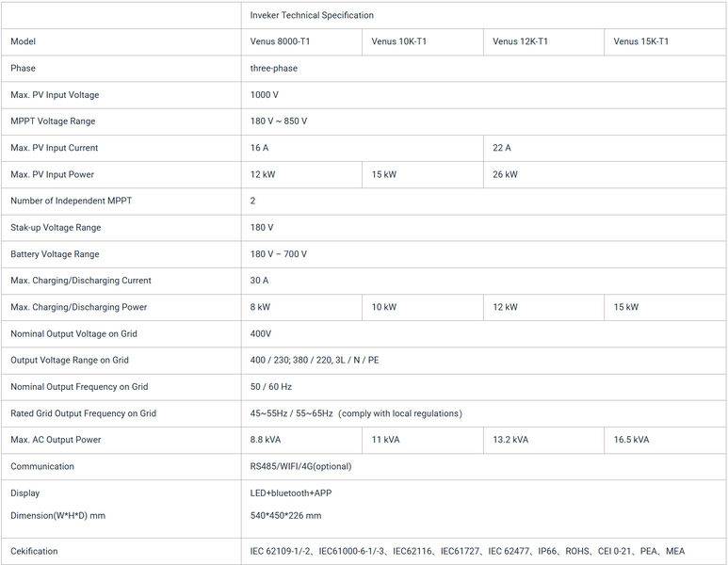Select the 'Max. PV Input Voltage' label
Viewport: 728px width, 565px height.
(x=55, y=95)
